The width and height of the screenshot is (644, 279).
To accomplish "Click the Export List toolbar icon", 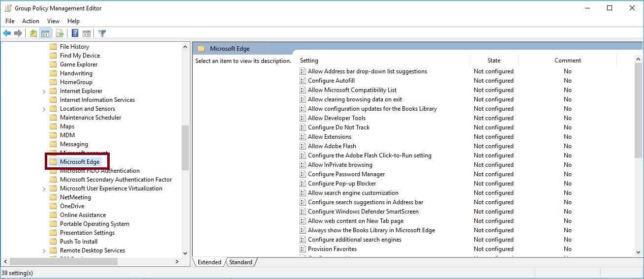I will point(60,33).
